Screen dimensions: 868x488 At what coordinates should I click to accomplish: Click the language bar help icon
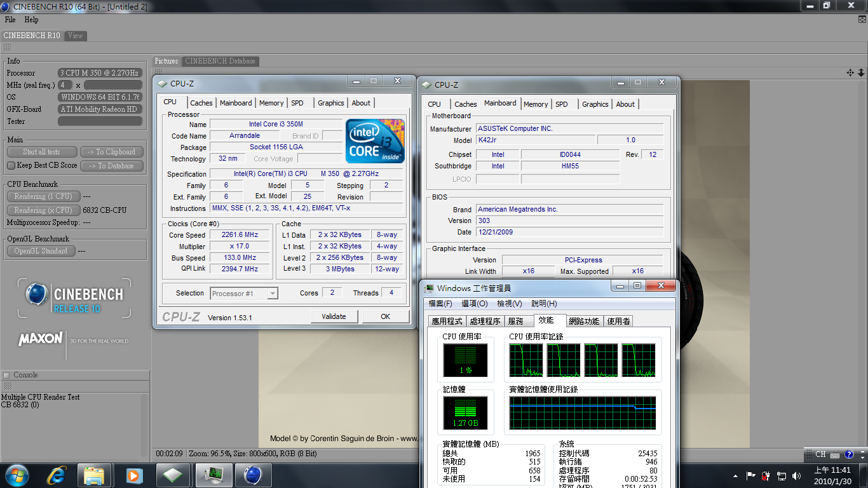click(x=849, y=454)
